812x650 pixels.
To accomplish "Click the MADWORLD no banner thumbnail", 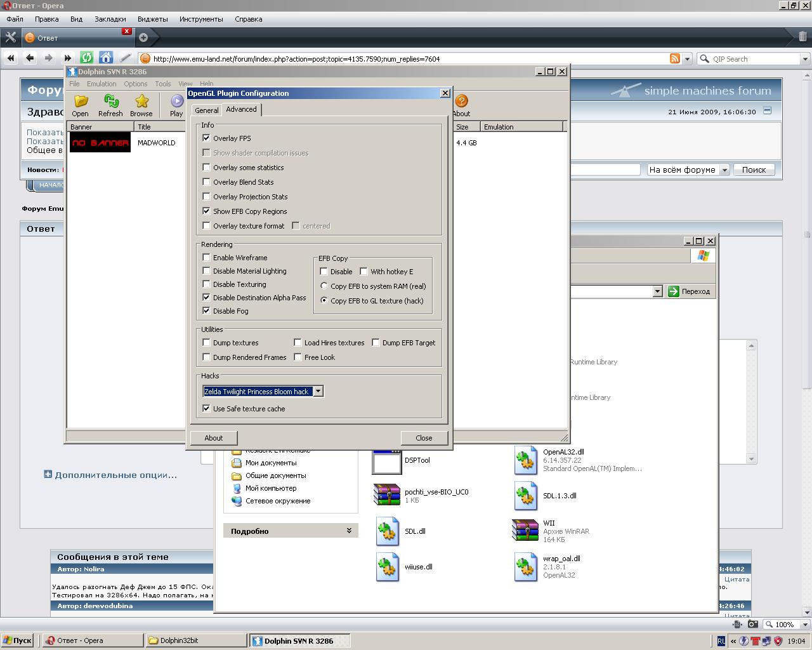I will pyautogui.click(x=100, y=143).
